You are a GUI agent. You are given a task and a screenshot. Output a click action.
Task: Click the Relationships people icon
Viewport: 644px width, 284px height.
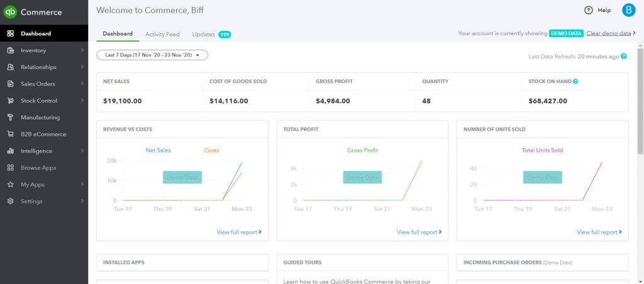click(11, 67)
